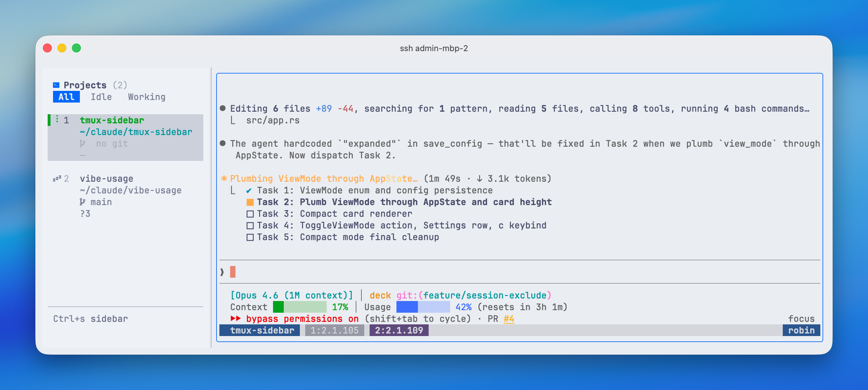Click the spinner beside 'Plumbing ViewMode through AppState'
The width and height of the screenshot is (868, 390).
pos(224,179)
